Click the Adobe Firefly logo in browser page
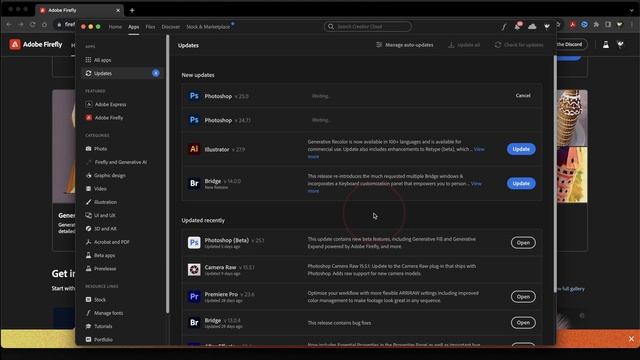The width and height of the screenshot is (640, 360). tap(36, 44)
